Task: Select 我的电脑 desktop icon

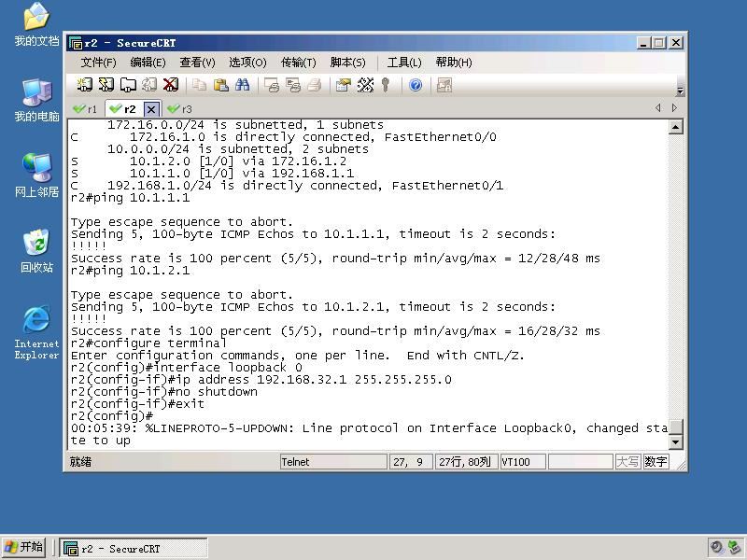Action: click(x=36, y=100)
